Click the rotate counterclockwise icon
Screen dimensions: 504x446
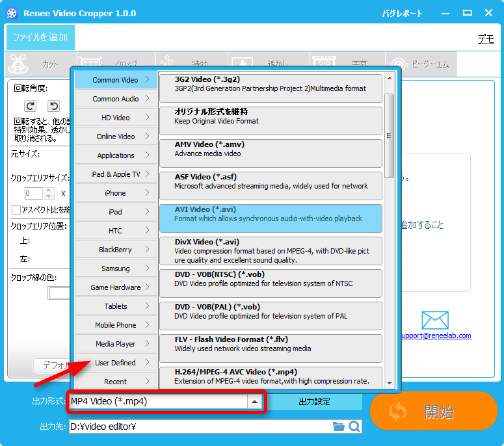pos(54,106)
